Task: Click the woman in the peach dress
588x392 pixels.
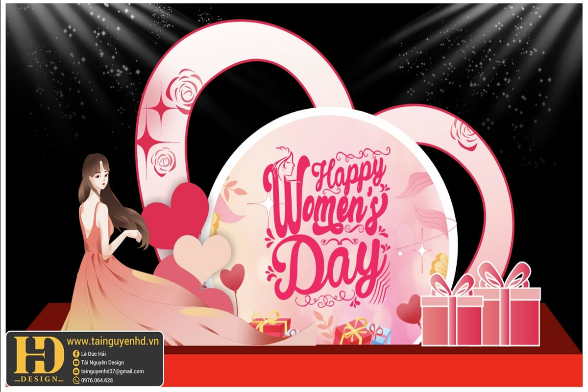Action: (x=108, y=255)
